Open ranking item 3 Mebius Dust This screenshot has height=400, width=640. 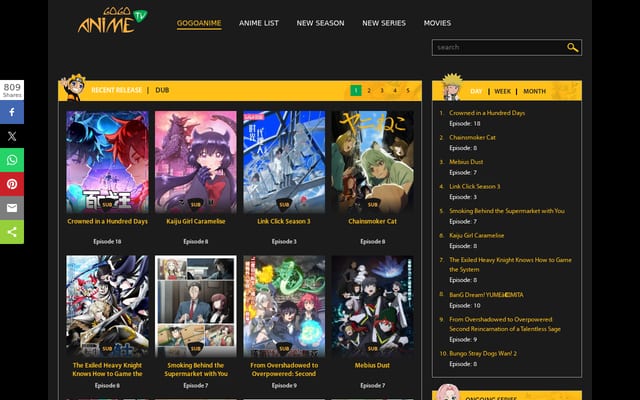coord(466,162)
